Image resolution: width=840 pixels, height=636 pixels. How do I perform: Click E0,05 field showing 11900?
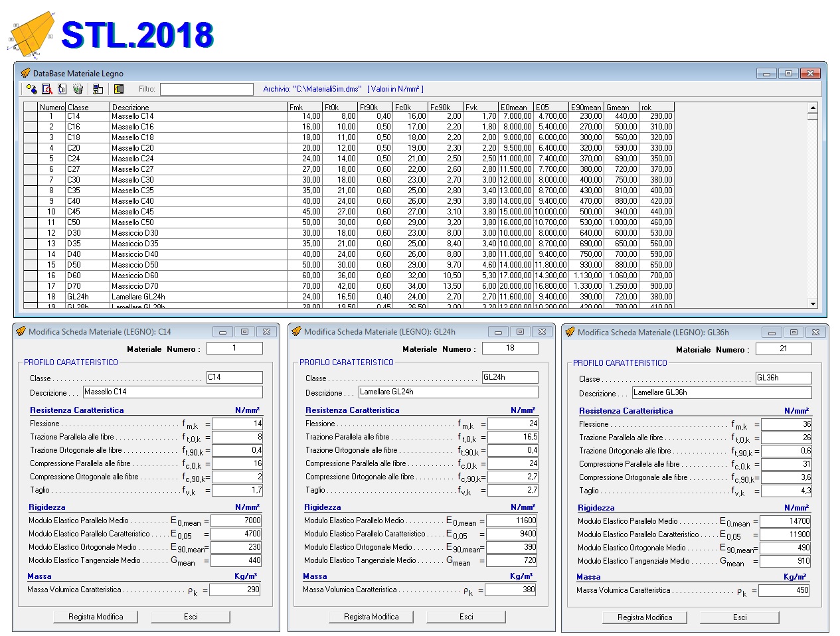(785, 534)
